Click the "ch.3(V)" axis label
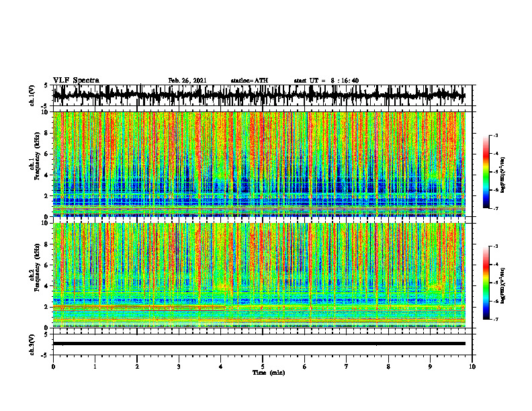532x411 pixels. (32, 345)
